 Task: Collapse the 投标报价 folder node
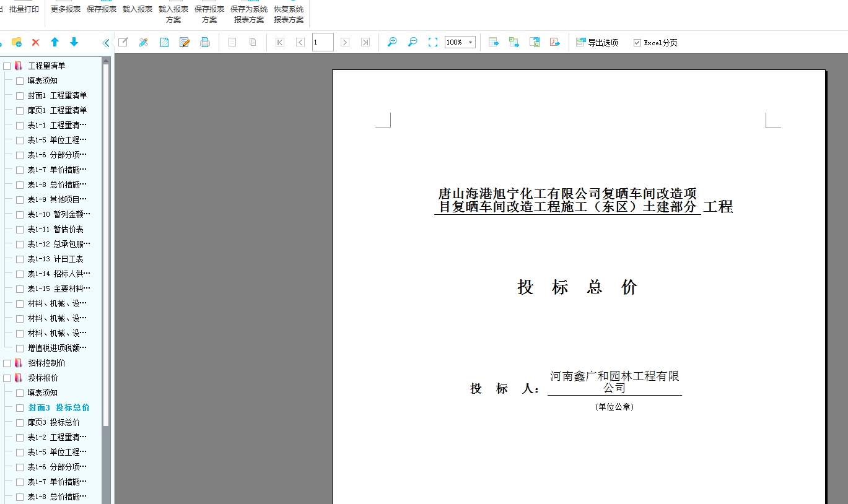click(19, 378)
